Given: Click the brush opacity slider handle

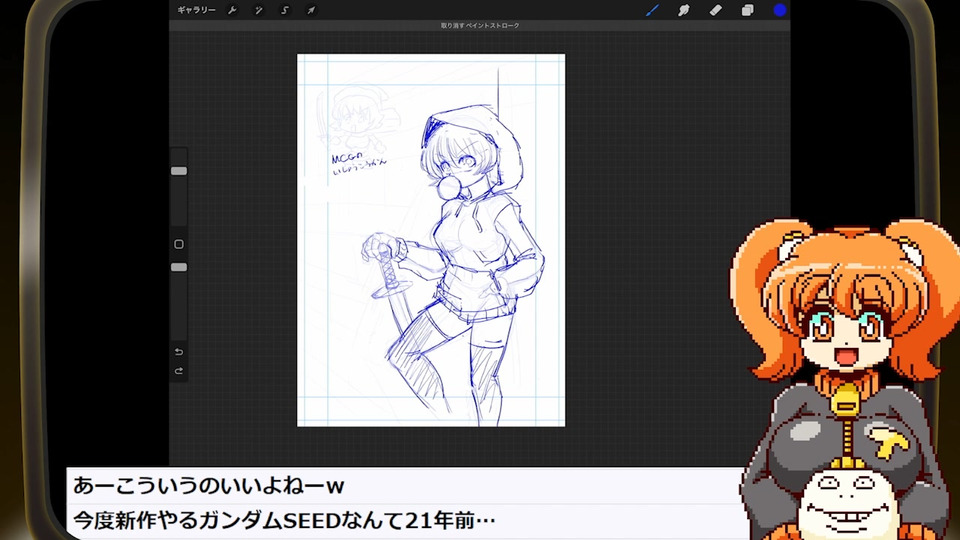Looking at the screenshot, I should [179, 267].
